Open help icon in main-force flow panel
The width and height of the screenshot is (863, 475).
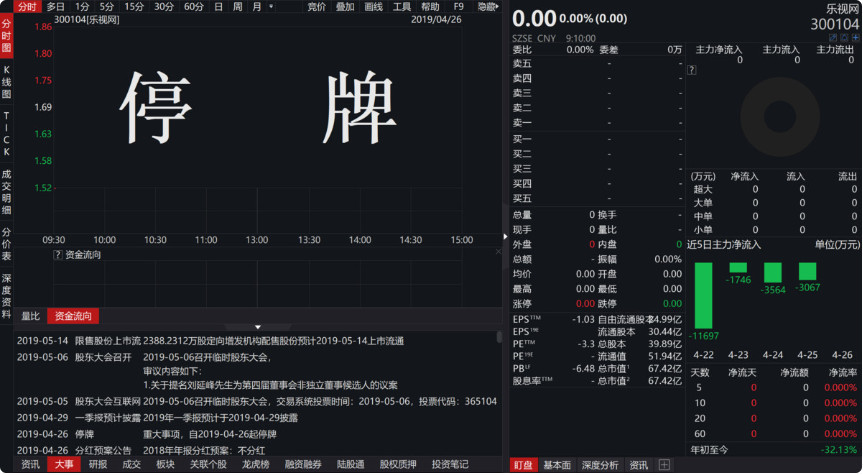click(x=692, y=70)
